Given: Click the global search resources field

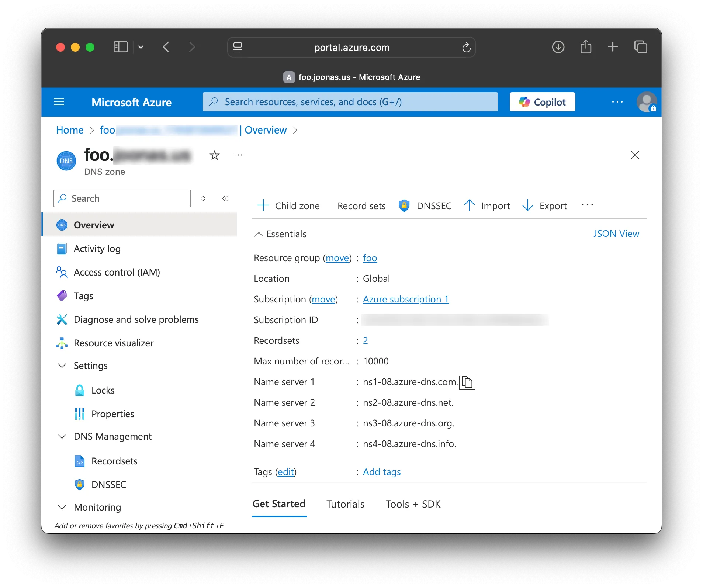Looking at the screenshot, I should click(350, 102).
